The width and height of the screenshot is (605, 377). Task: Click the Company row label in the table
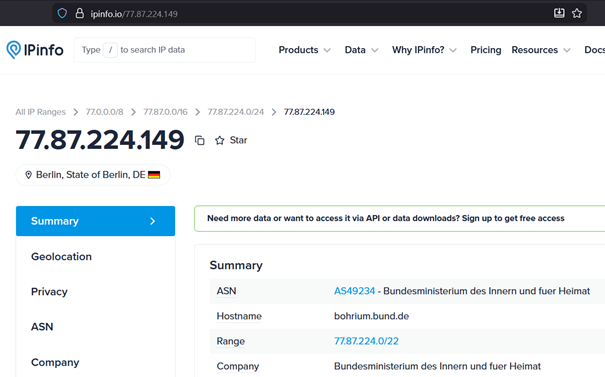(238, 366)
